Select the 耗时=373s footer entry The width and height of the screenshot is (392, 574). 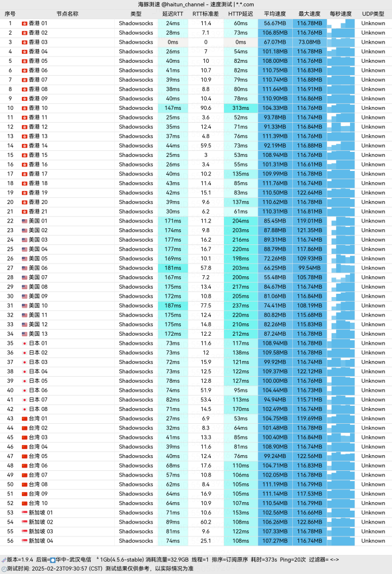pos(264,560)
